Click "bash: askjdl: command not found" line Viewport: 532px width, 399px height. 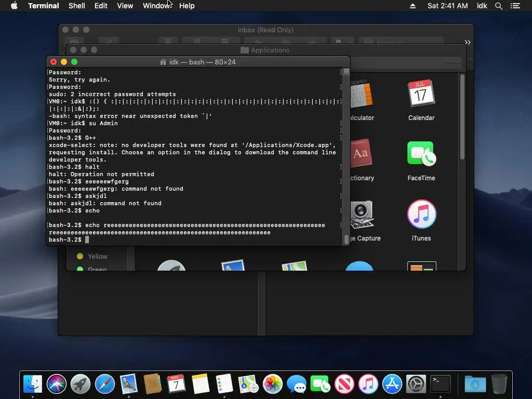pyautogui.click(x=105, y=203)
